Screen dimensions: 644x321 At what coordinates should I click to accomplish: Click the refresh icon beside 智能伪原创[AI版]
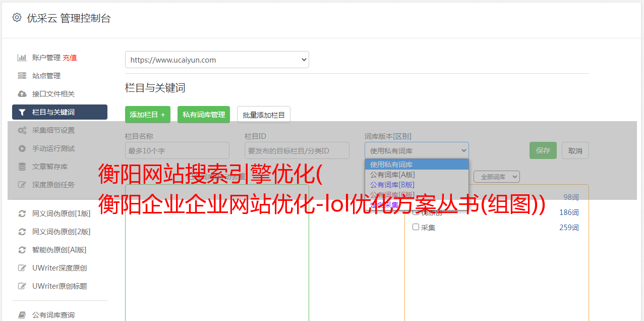(22, 250)
